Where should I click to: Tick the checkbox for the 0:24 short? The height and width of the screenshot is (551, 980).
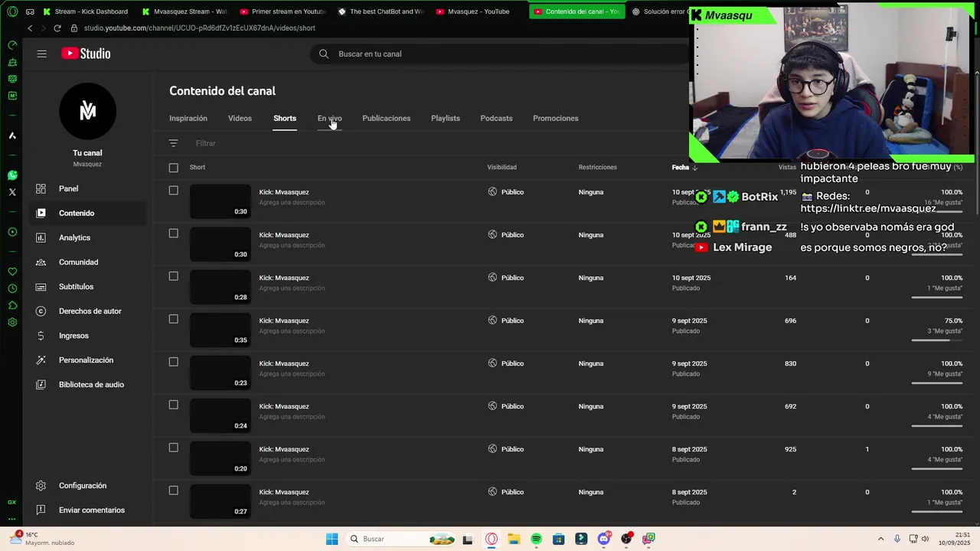coord(173,405)
